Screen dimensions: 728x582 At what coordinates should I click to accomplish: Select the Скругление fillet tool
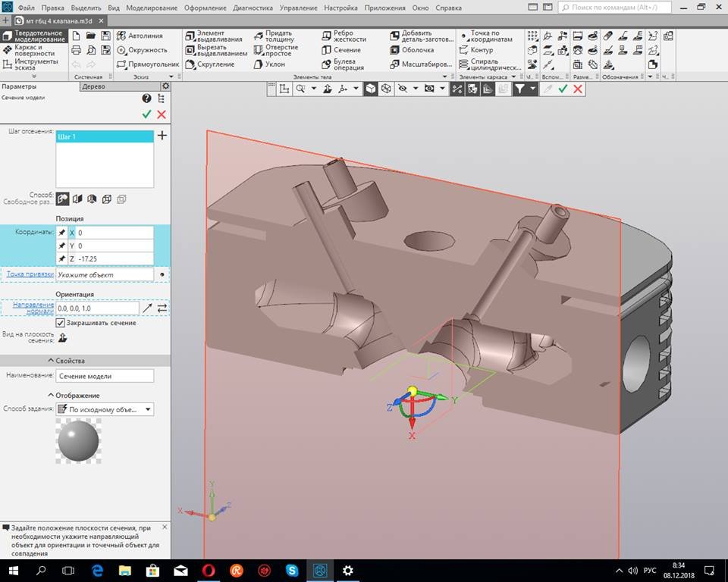[215, 64]
